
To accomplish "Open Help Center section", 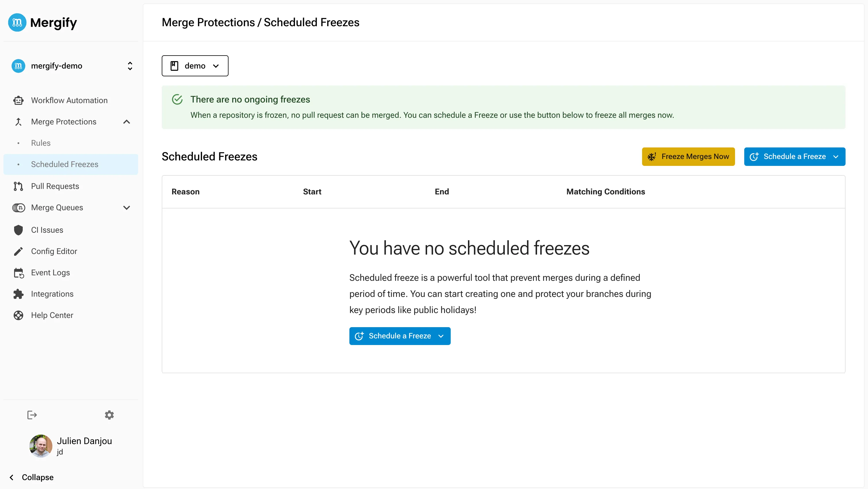I will pos(52,315).
